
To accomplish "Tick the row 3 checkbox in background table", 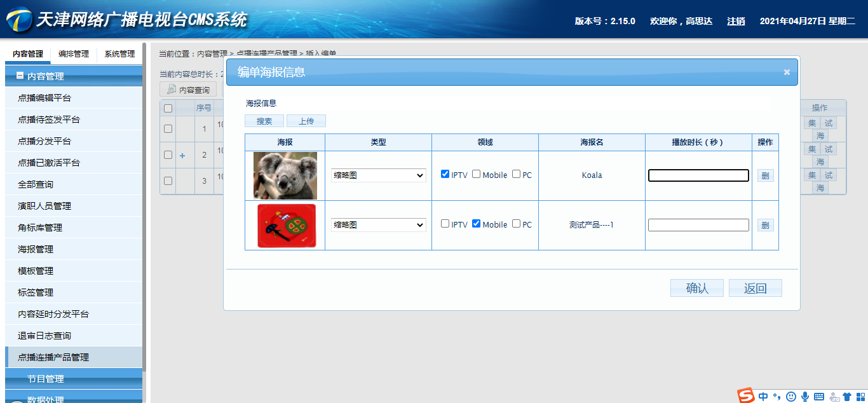I will (168, 181).
